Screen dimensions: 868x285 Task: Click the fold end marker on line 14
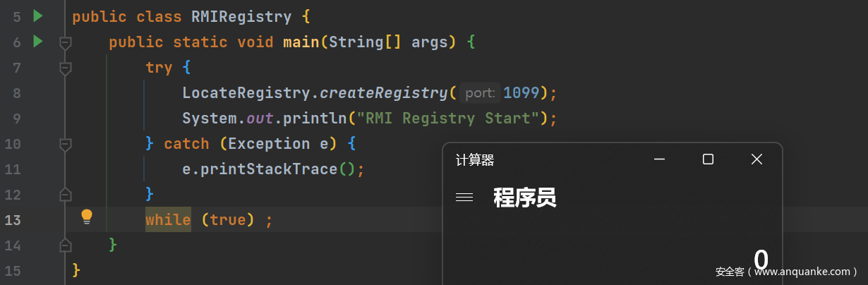pyautogui.click(x=66, y=245)
